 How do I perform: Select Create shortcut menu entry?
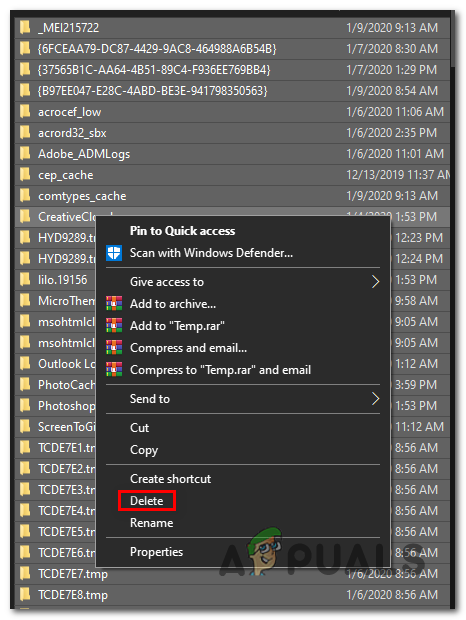pyautogui.click(x=170, y=479)
